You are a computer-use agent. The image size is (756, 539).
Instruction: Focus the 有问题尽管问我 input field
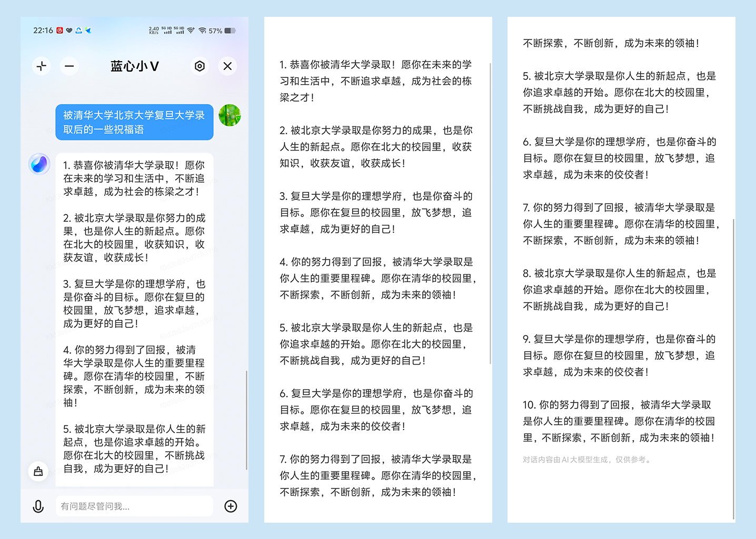134,506
